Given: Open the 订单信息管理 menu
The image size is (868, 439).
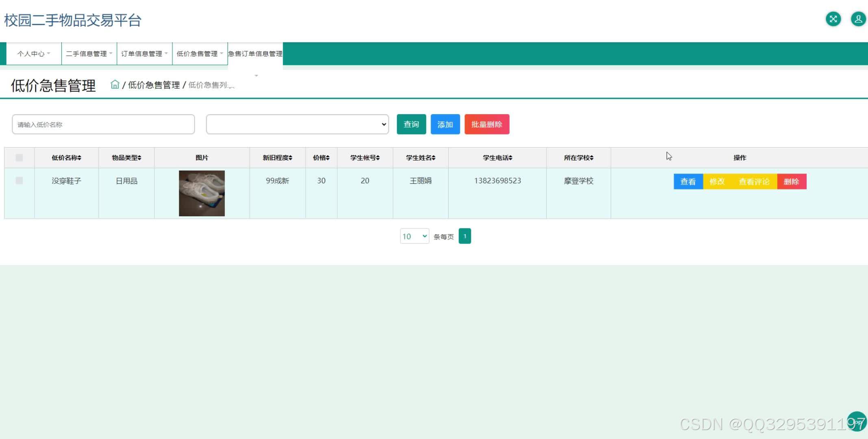Looking at the screenshot, I should (x=144, y=54).
